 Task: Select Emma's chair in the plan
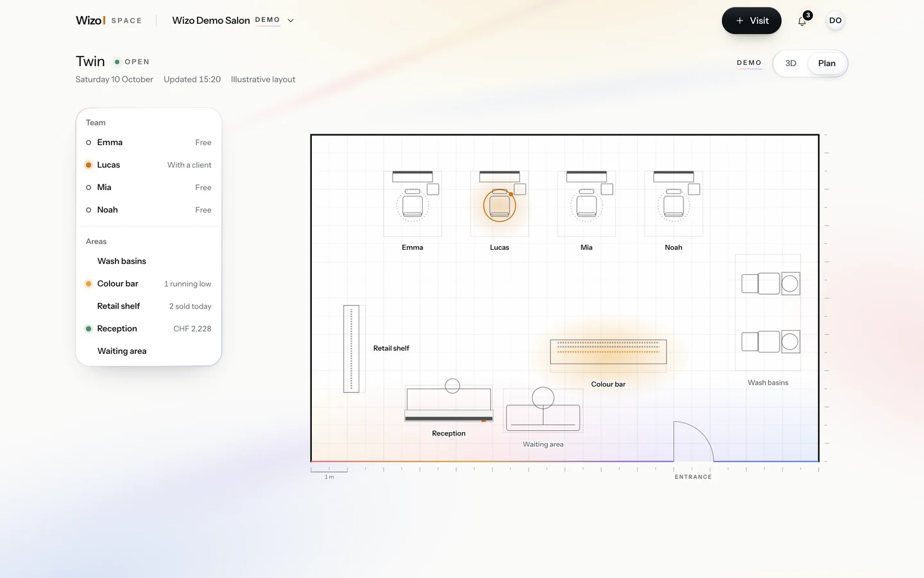click(x=413, y=206)
